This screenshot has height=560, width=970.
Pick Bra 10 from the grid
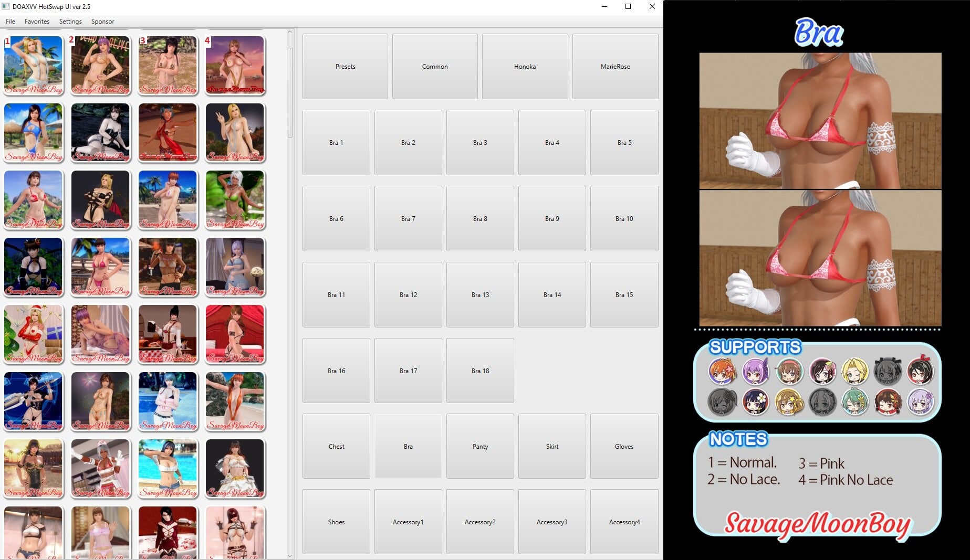(x=624, y=218)
